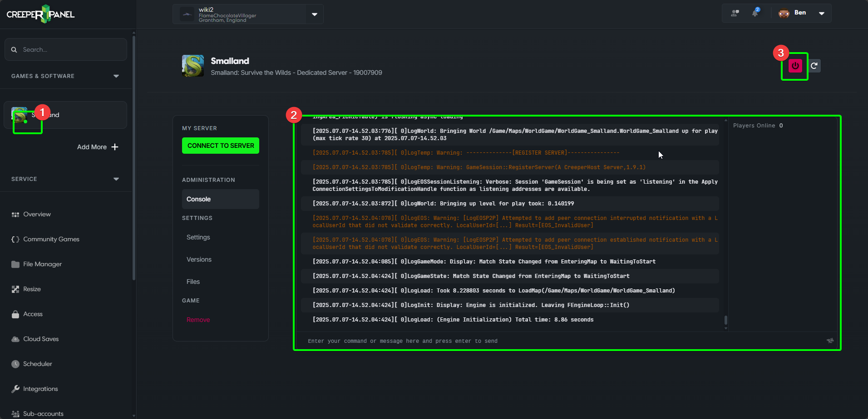Click the Integrations wrench icon

point(15,389)
